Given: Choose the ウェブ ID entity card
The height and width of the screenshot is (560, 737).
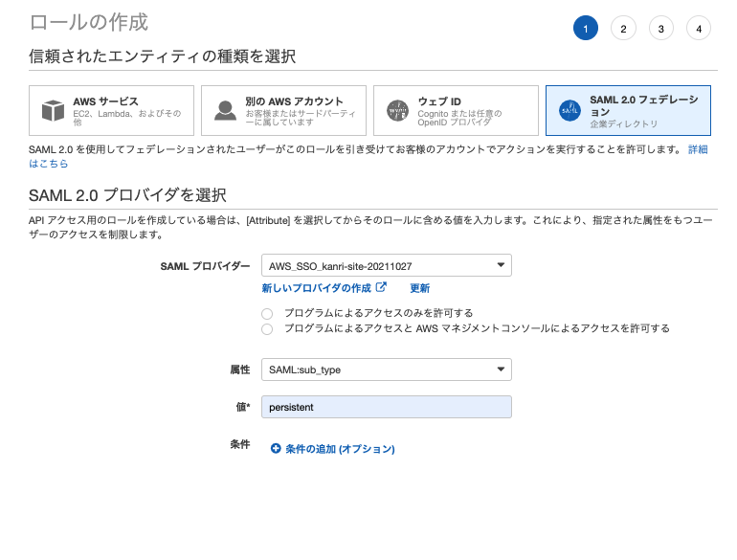Looking at the screenshot, I should [x=456, y=110].
